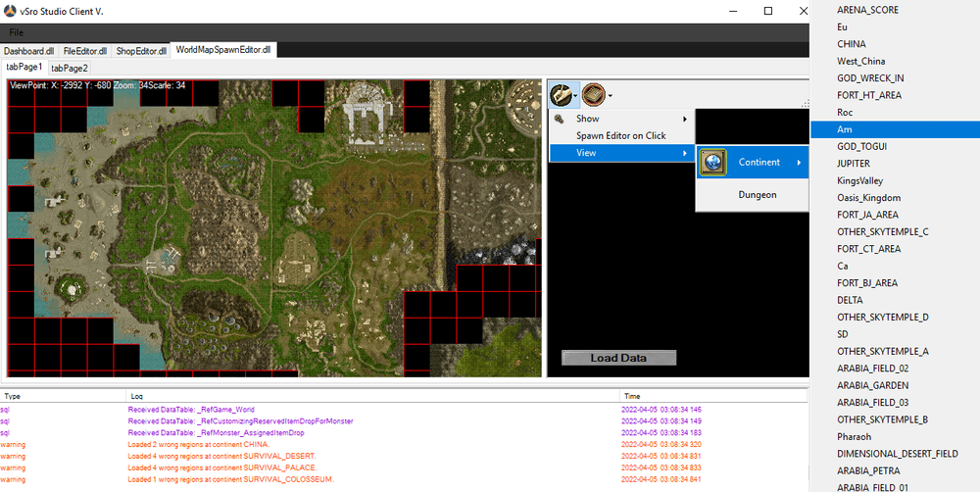Switch to the ShopEditor.dll tab

pyautogui.click(x=141, y=50)
